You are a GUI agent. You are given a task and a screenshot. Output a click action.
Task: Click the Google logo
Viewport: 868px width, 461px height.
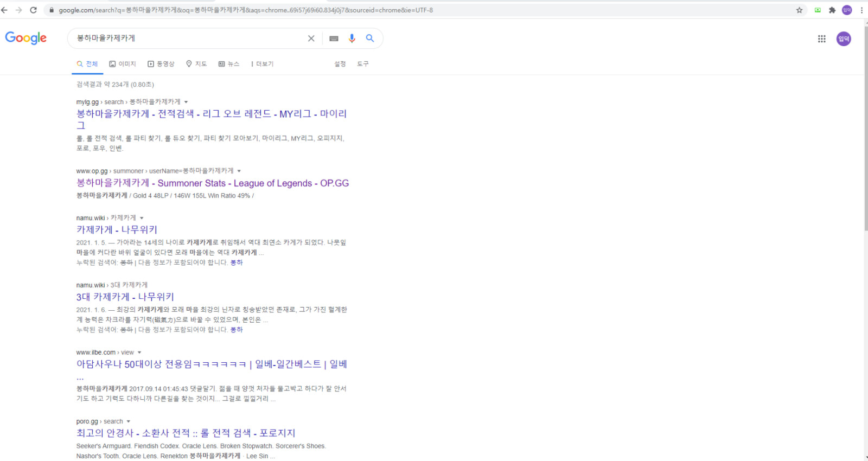(x=26, y=38)
